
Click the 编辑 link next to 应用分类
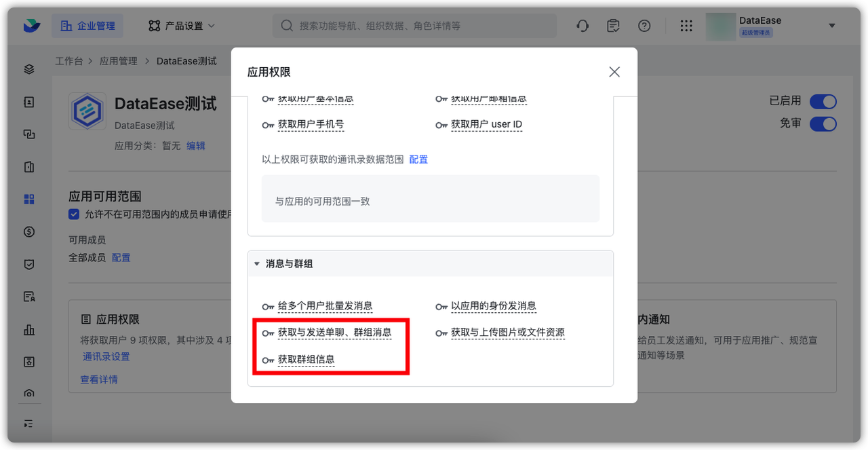[196, 146]
